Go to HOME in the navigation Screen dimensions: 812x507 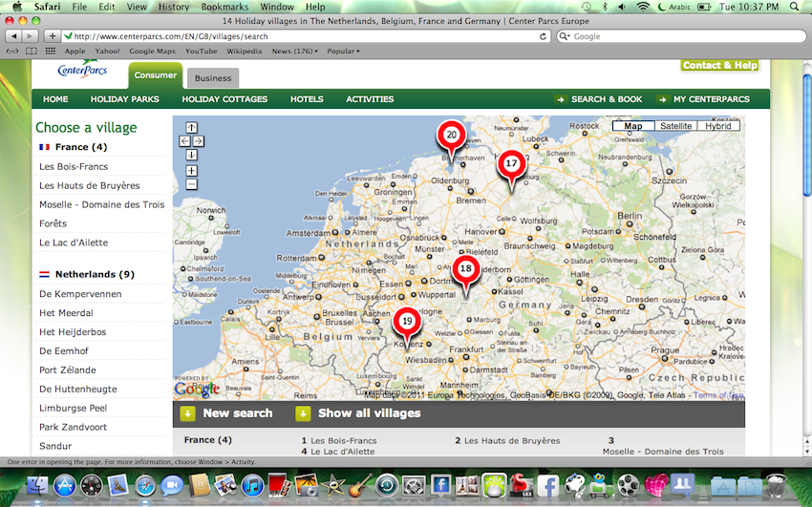pos(55,99)
